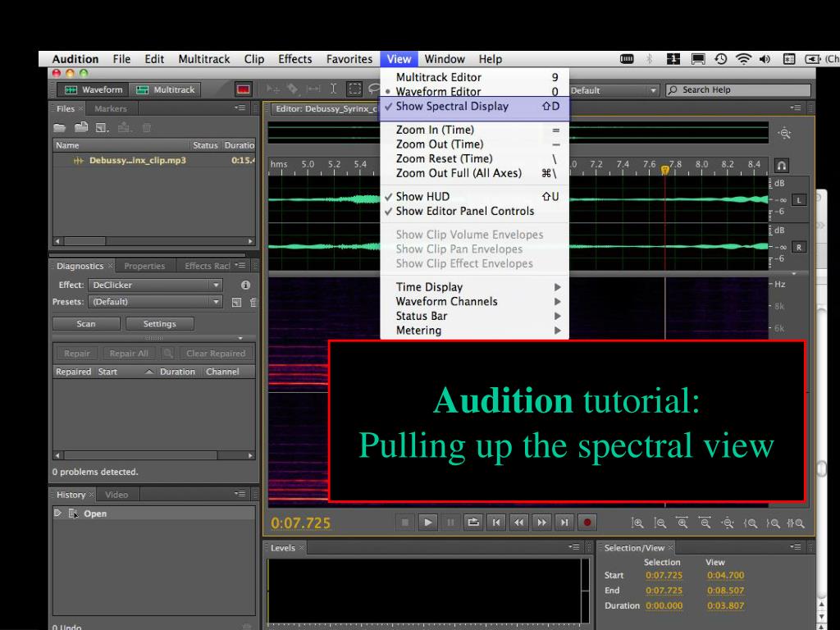Image resolution: width=840 pixels, height=630 pixels.
Task: Click the Zoom In Time icon
Action: 682,523
